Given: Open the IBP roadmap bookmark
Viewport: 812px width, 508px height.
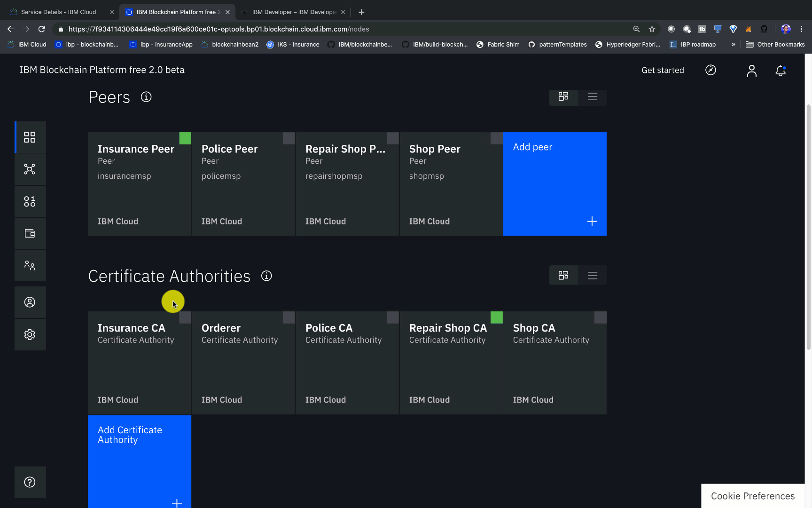Looking at the screenshot, I should pos(693,45).
